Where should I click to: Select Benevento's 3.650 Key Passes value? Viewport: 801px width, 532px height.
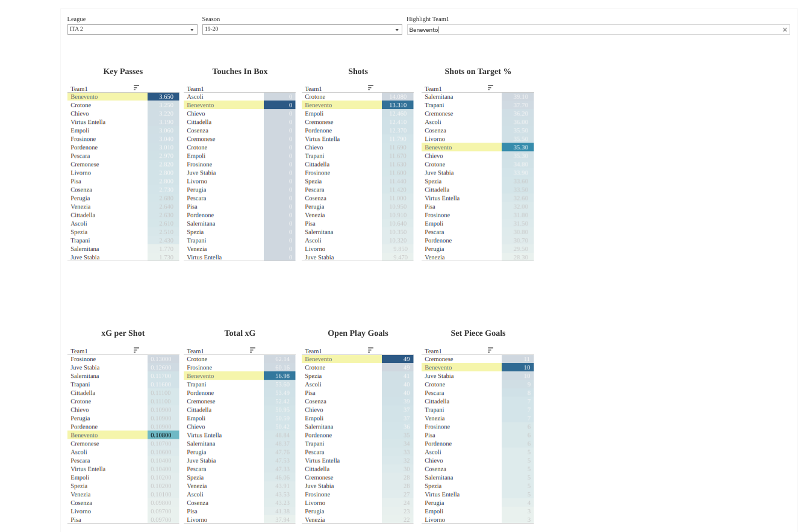[163, 97]
